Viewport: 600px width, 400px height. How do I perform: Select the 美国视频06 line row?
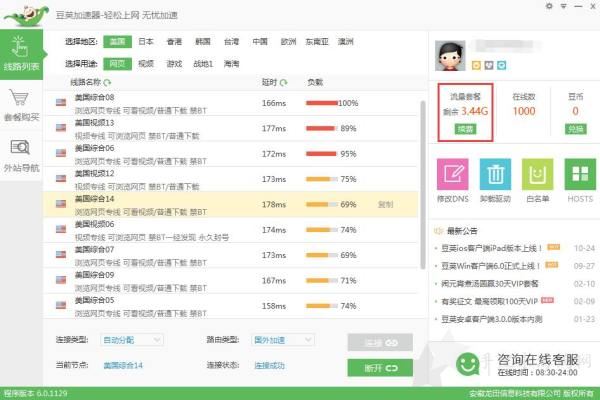[231, 230]
